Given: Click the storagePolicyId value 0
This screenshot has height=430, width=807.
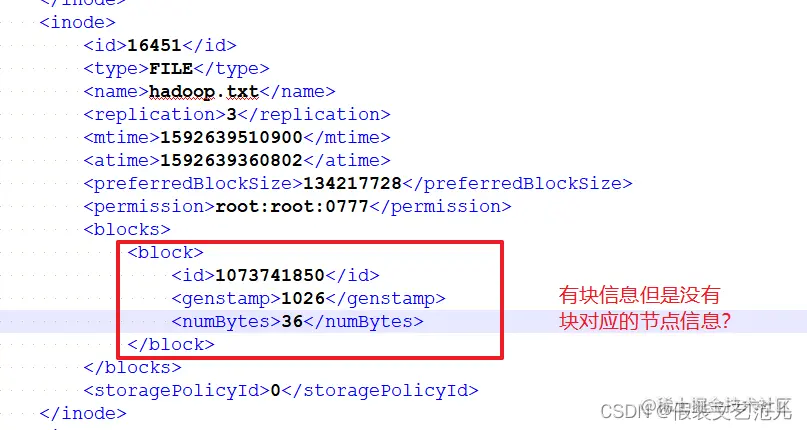Looking at the screenshot, I should (275, 390).
